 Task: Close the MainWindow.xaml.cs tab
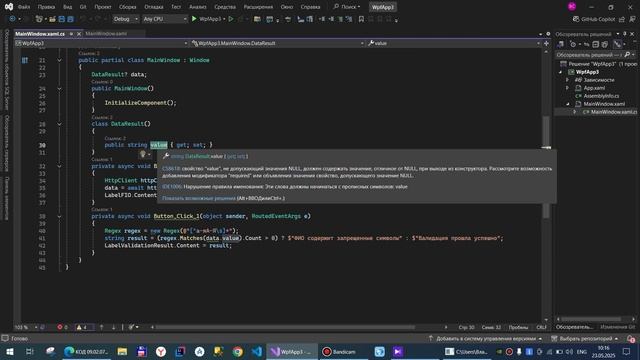pyautogui.click(x=79, y=34)
